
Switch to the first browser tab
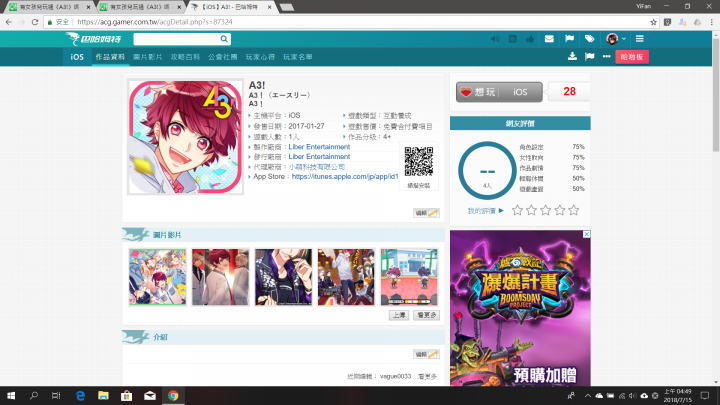pyautogui.click(x=50, y=7)
